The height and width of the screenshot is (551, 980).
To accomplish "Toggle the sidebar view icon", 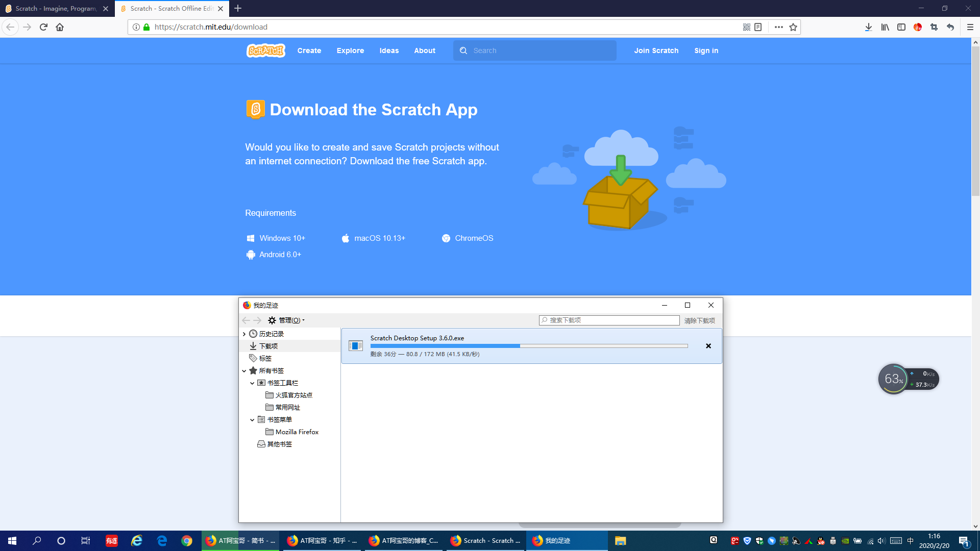I will pos(901,27).
